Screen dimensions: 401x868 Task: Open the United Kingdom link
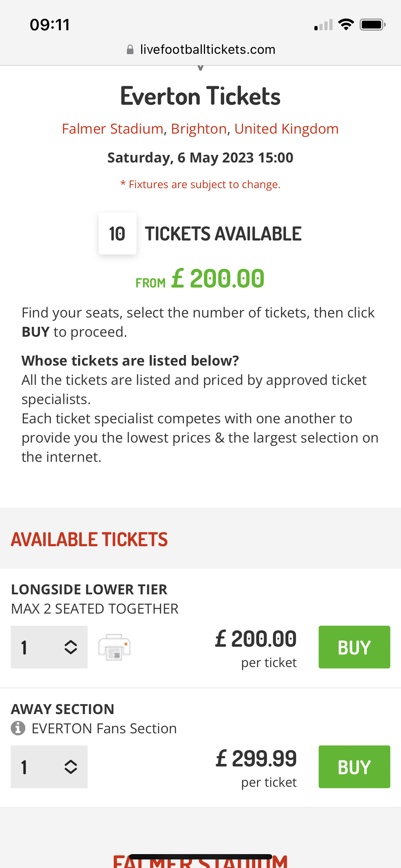(x=287, y=129)
